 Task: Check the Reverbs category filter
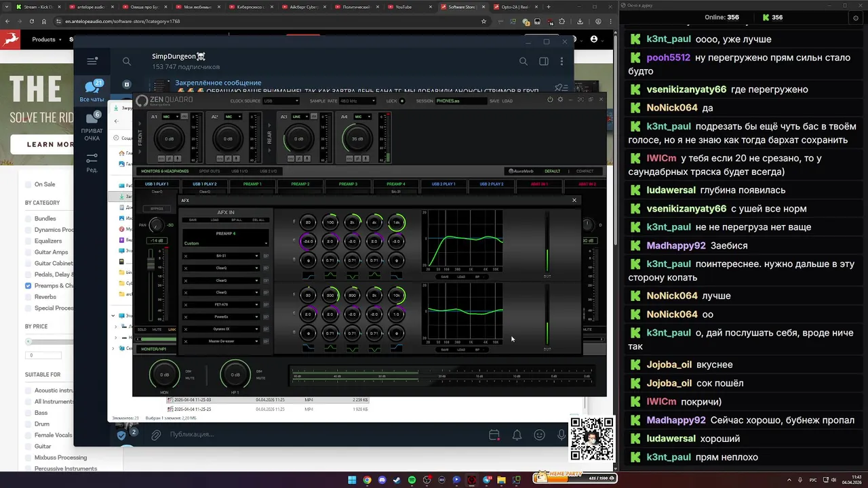[28, 297]
